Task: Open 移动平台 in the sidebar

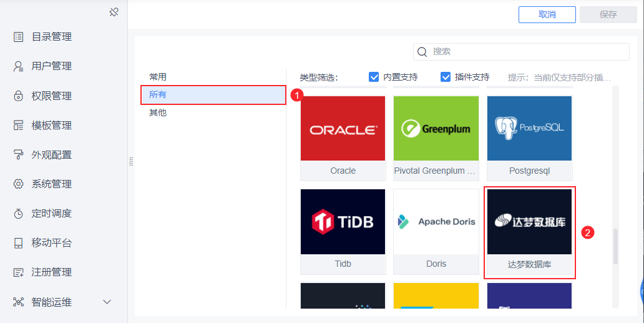Action: pyautogui.click(x=52, y=243)
